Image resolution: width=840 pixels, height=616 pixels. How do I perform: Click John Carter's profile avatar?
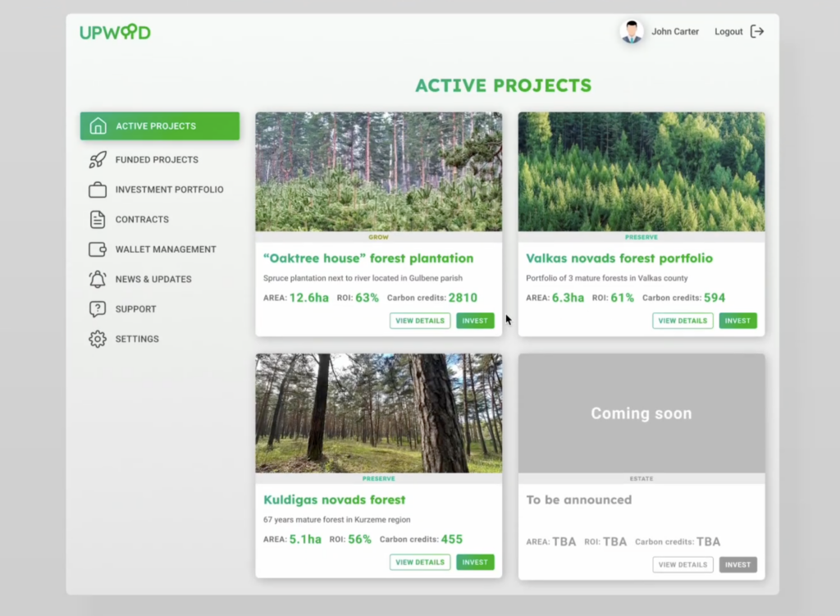click(x=631, y=32)
